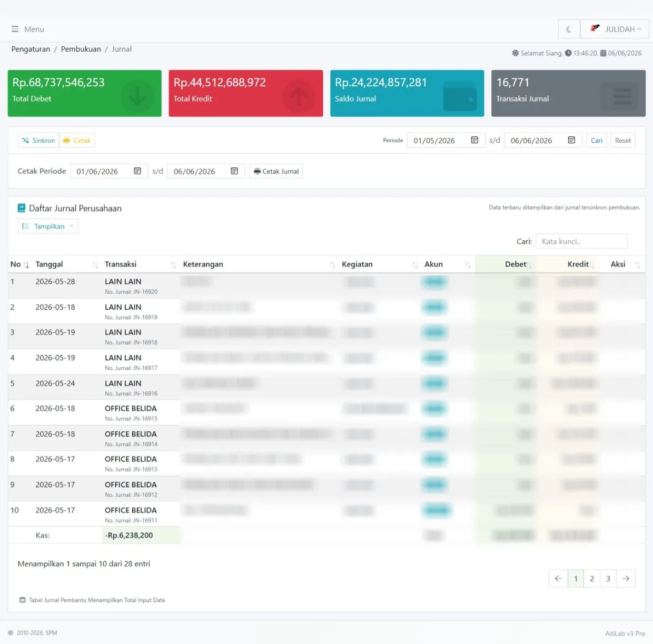Go to pagination page 2
Image resolution: width=653 pixels, height=644 pixels.
click(592, 579)
